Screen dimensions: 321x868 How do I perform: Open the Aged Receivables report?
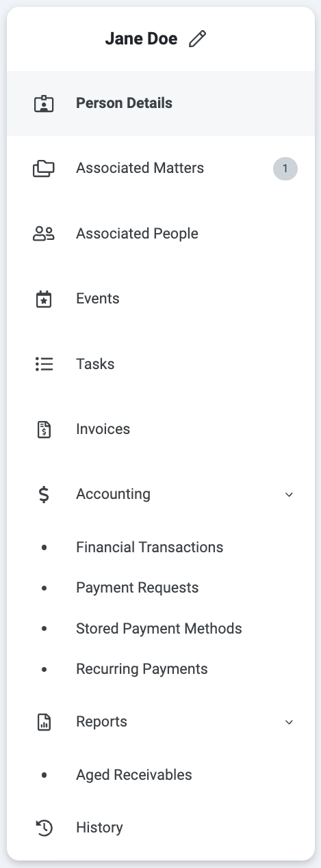point(134,775)
